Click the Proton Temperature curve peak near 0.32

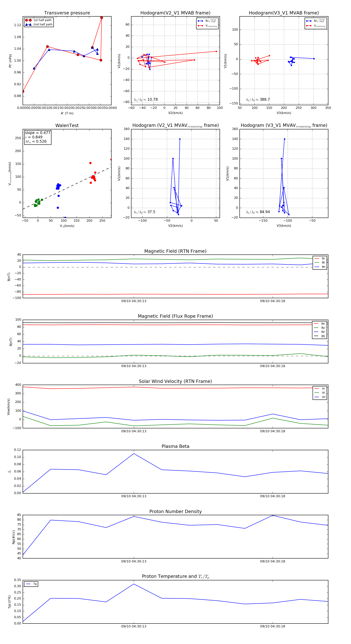click(x=134, y=584)
